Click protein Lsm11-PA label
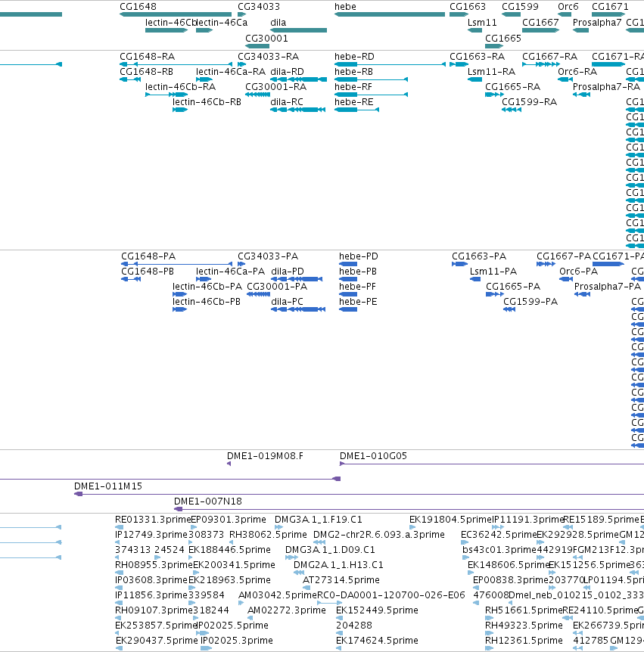Viewport: 644px width, 652px height. click(493, 271)
